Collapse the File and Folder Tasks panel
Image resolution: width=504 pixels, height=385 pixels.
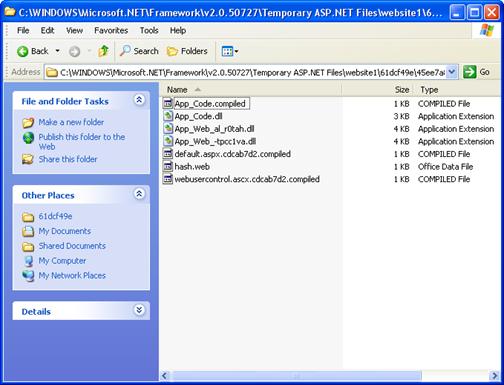tap(139, 99)
